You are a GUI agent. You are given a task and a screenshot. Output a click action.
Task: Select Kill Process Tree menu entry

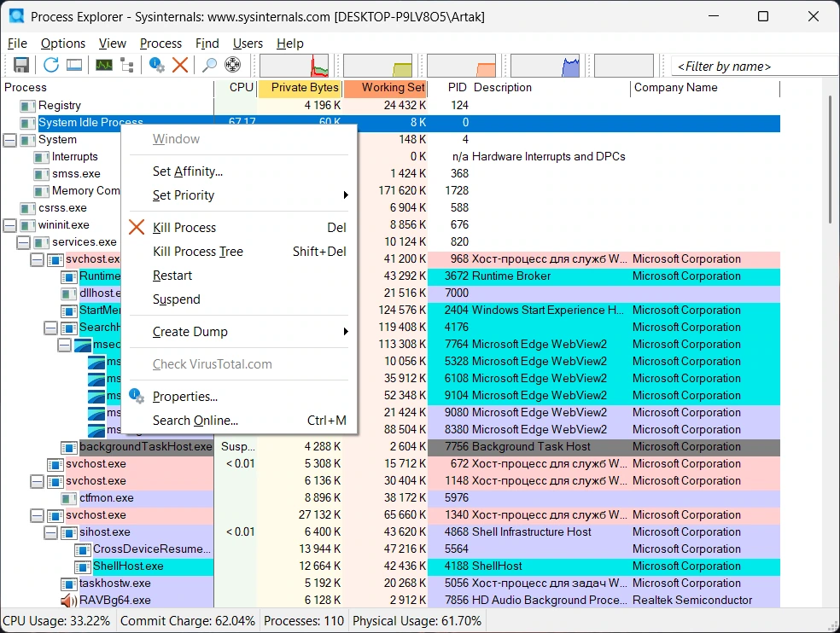(x=239, y=251)
